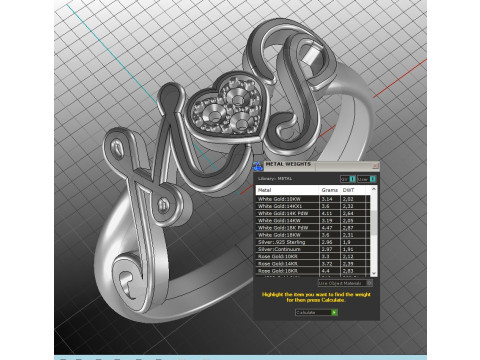Image resolution: width=480 pixels, height=360 pixels.
Task: Select the White Gold:14KW row
Action: 313,220
